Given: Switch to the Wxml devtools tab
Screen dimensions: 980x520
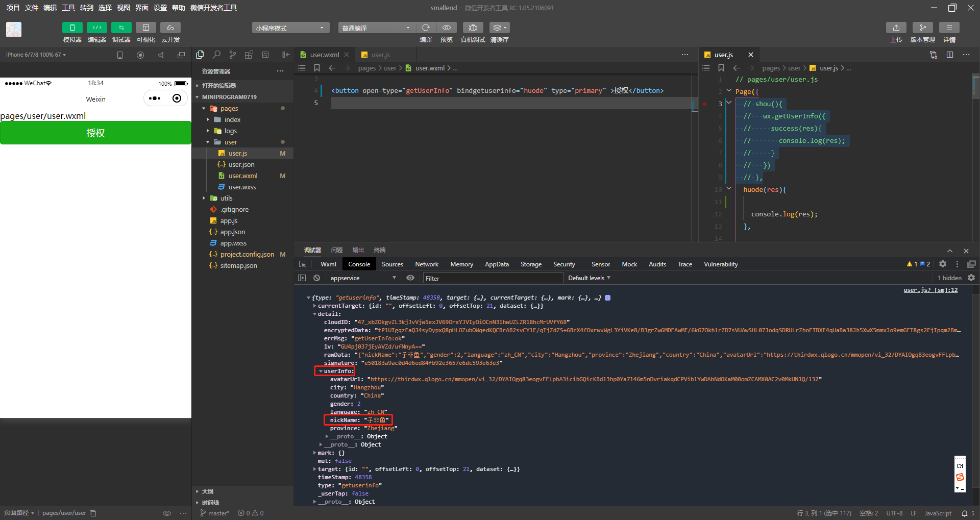Looking at the screenshot, I should point(328,264).
